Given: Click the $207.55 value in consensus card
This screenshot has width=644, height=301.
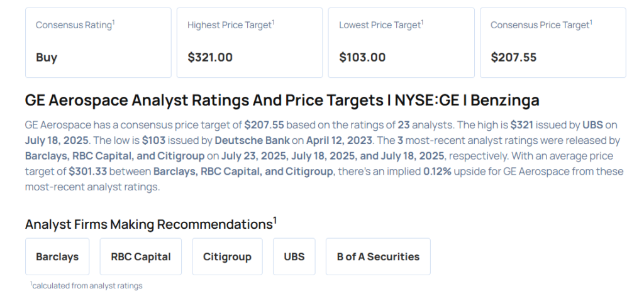Looking at the screenshot, I should 513,57.
